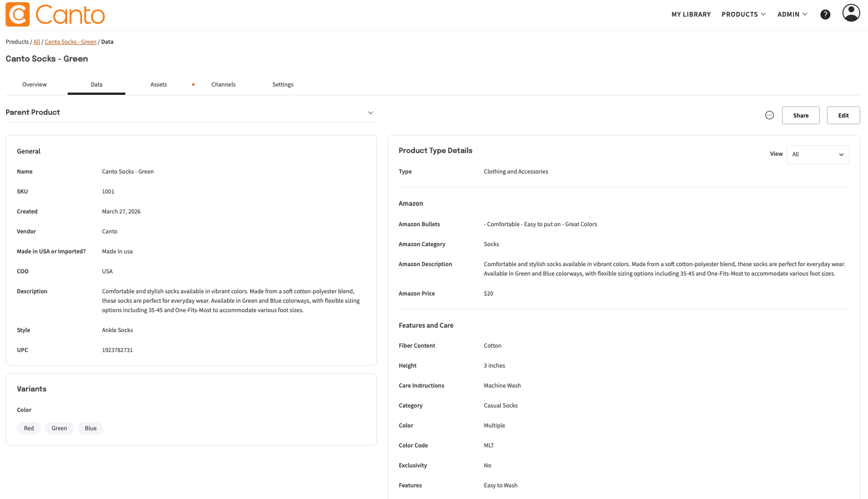Click the Features value Easy to Wash
This screenshot has width=868, height=499.
click(x=501, y=486)
